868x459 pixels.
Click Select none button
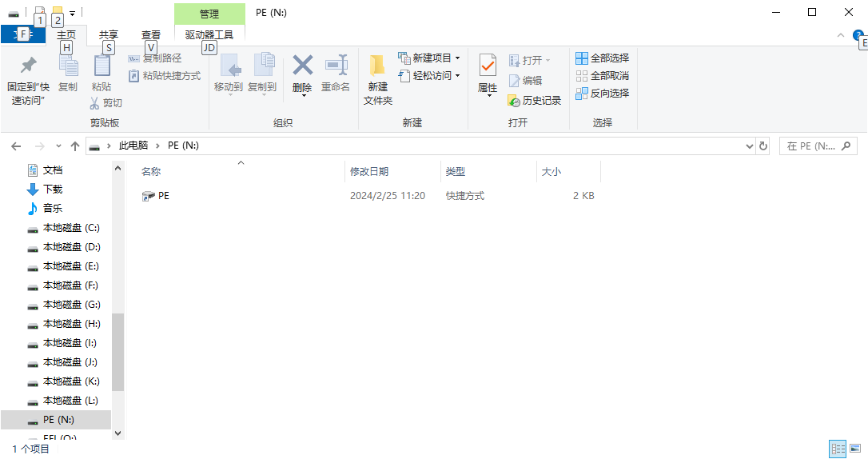click(603, 76)
